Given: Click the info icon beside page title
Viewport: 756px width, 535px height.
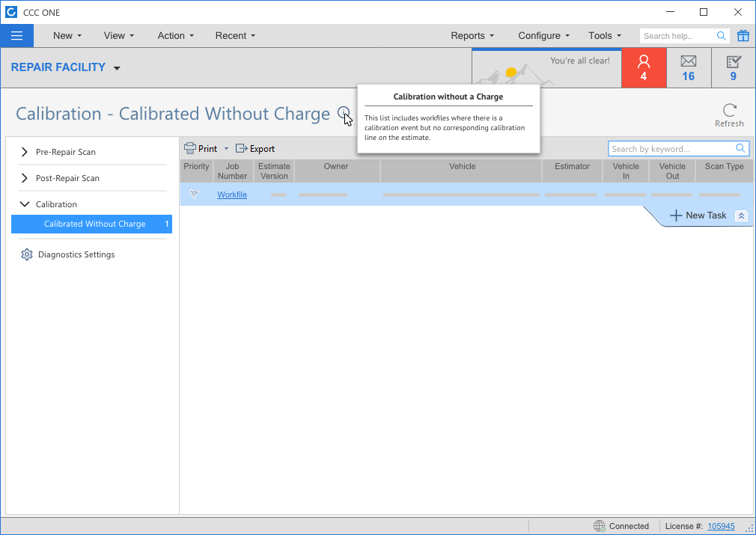Looking at the screenshot, I should (344, 113).
